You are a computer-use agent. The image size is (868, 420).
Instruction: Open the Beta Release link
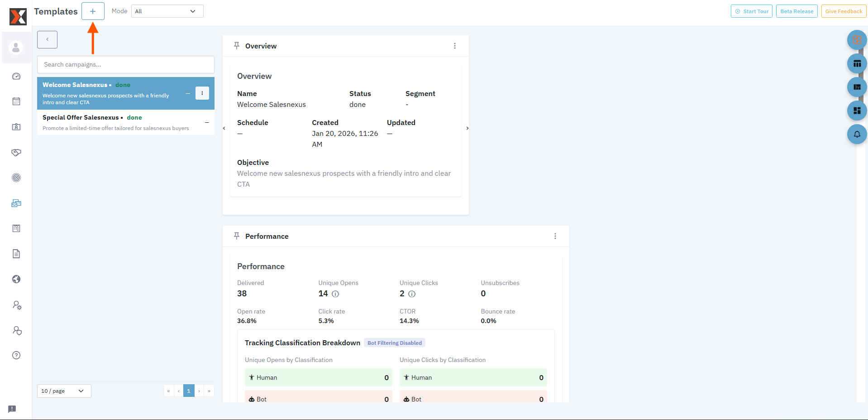(796, 11)
